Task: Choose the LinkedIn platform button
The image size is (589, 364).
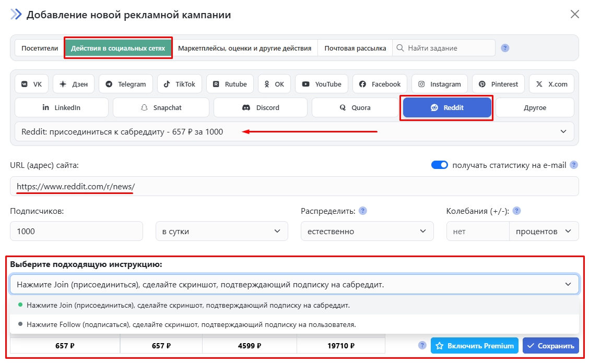Action: point(62,107)
